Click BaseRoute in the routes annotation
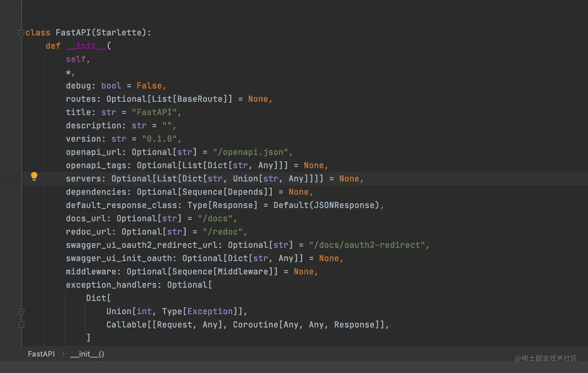The height and width of the screenshot is (373, 588). click(200, 99)
